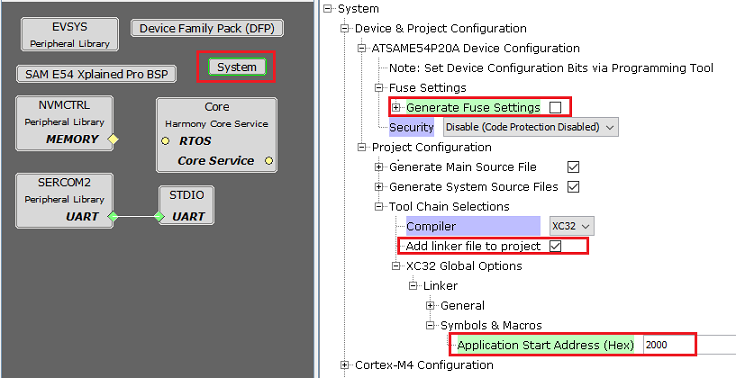Open the Security code protection dropdown

point(530,127)
